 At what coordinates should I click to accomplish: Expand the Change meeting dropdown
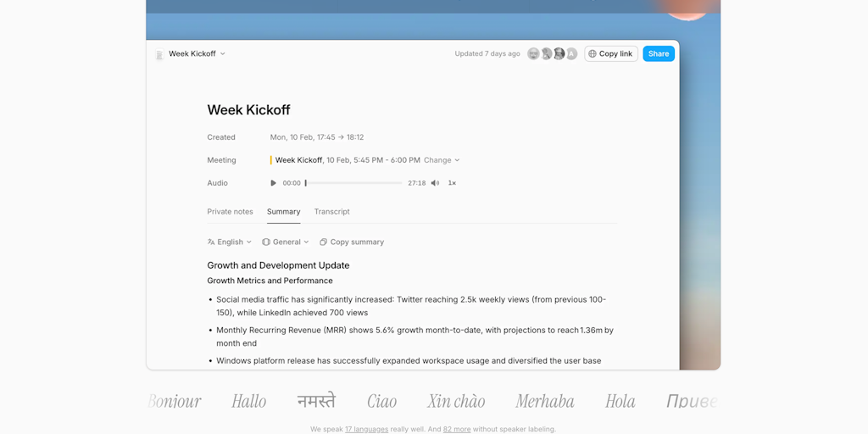coord(442,160)
